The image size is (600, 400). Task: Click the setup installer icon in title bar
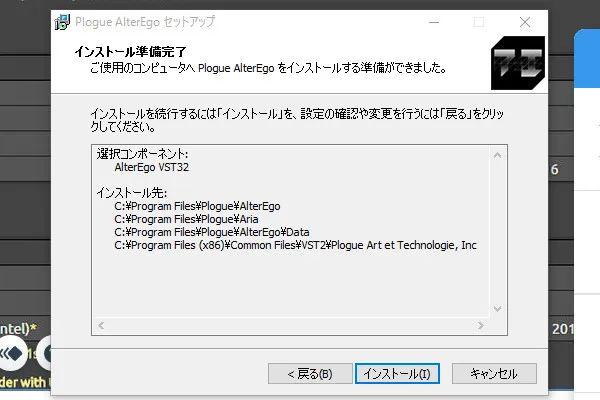tap(62, 22)
